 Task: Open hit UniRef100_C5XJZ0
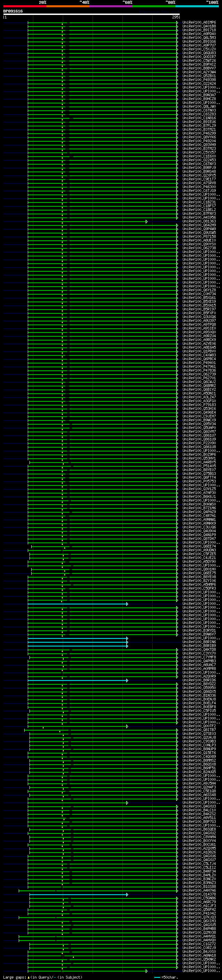tap(199, 49)
